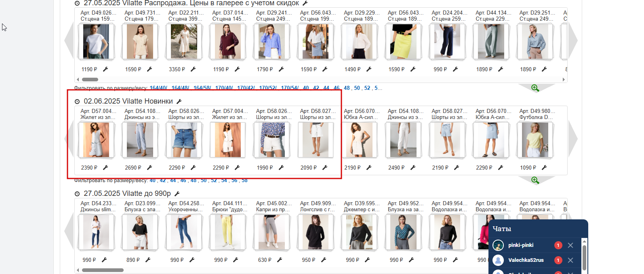Click the wrench under Арт. D49.026 at 1190 ₽

click(x=105, y=69)
